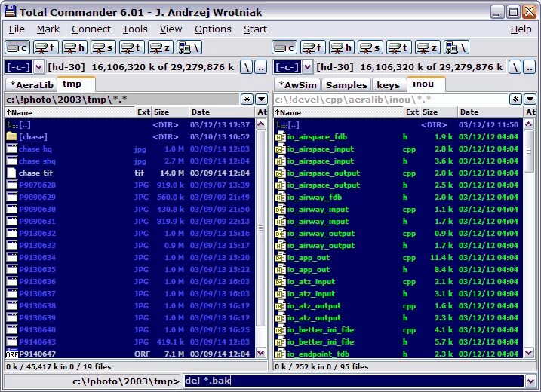Select file chase-hq in left panel

click(x=130, y=149)
